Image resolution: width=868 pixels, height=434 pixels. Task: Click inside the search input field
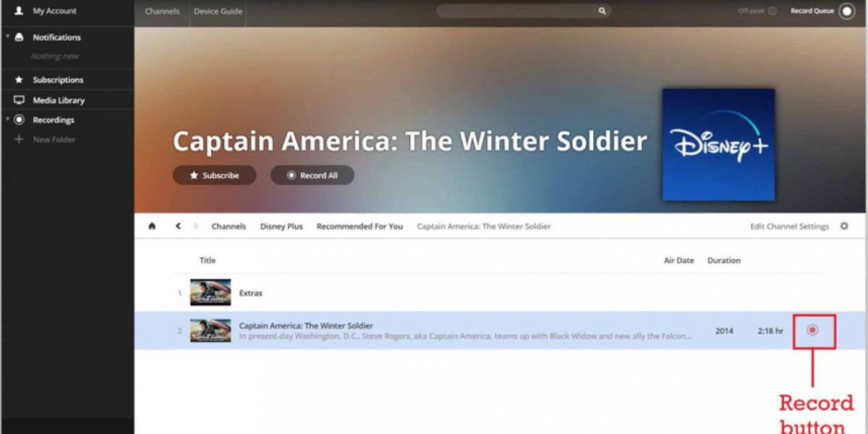(517, 12)
